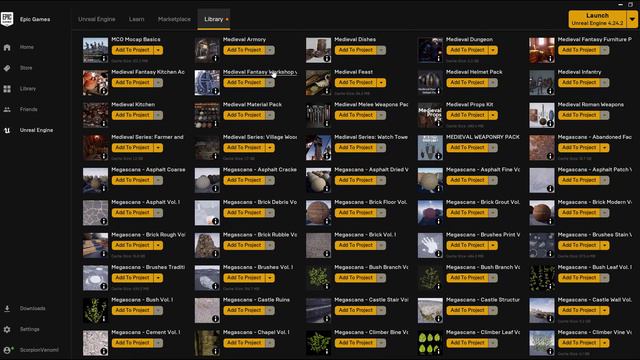Click the Epic Games logo icon
Image resolution: width=640 pixels, height=360 pixels.
point(7,19)
